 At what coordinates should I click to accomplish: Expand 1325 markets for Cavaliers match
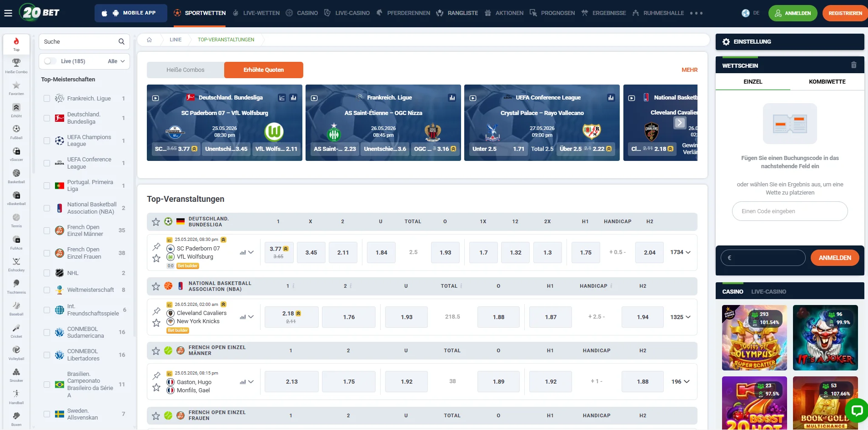[680, 317]
